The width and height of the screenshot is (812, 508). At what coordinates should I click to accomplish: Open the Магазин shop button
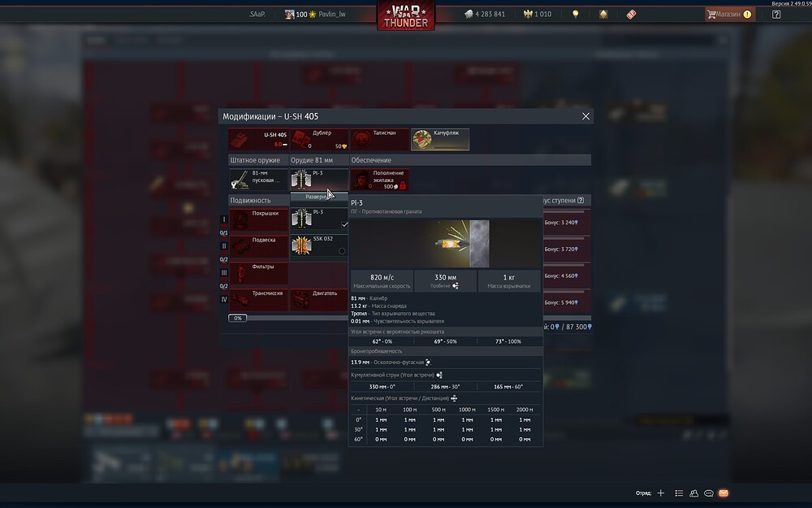(x=728, y=14)
